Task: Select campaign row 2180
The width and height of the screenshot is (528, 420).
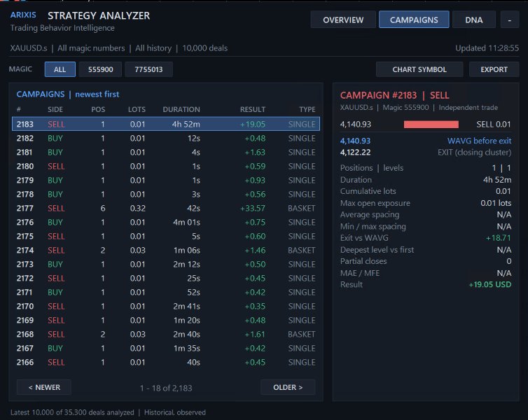Action: [166, 167]
